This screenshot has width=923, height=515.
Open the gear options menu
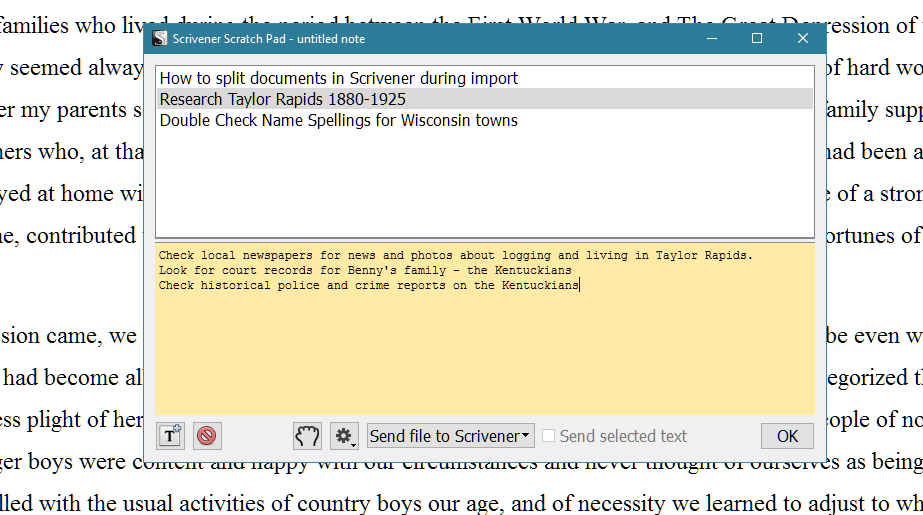[344, 436]
